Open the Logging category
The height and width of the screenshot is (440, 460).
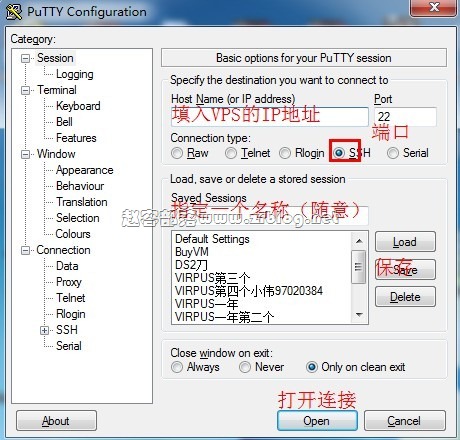point(75,74)
